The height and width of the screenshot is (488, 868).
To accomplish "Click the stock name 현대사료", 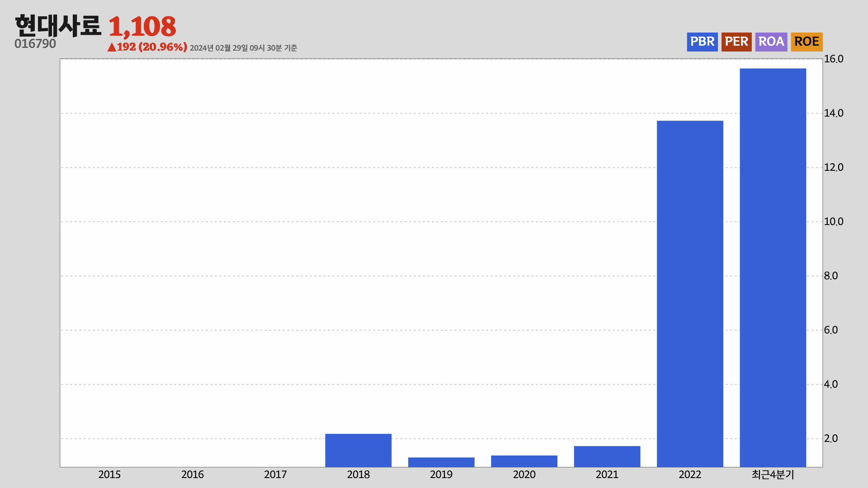I will pyautogui.click(x=58, y=26).
